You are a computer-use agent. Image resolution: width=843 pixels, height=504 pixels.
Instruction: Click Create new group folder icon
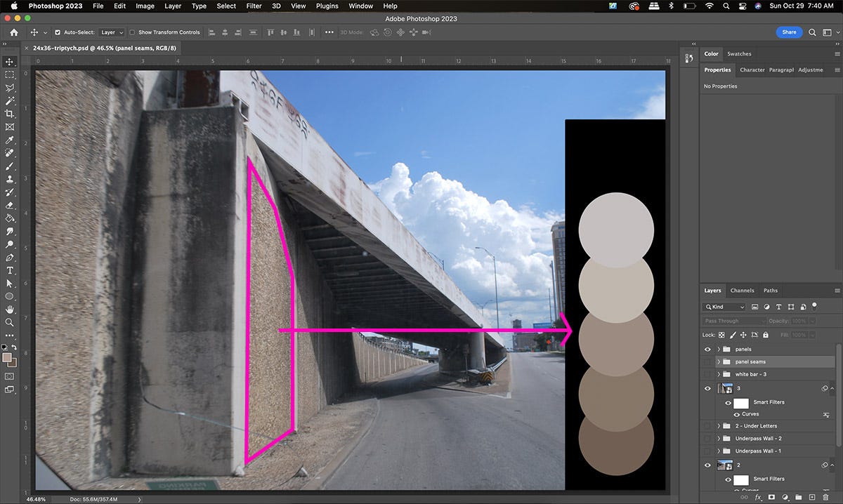point(799,497)
